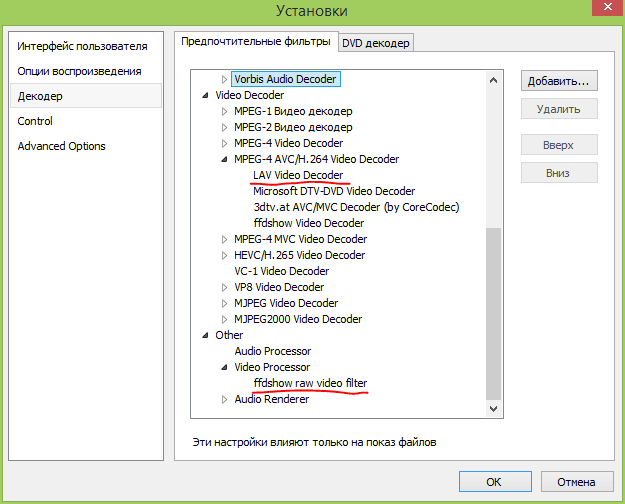Collapse the MPEG-4 AVC/H.264 Video Decoder node

[x=225, y=159]
